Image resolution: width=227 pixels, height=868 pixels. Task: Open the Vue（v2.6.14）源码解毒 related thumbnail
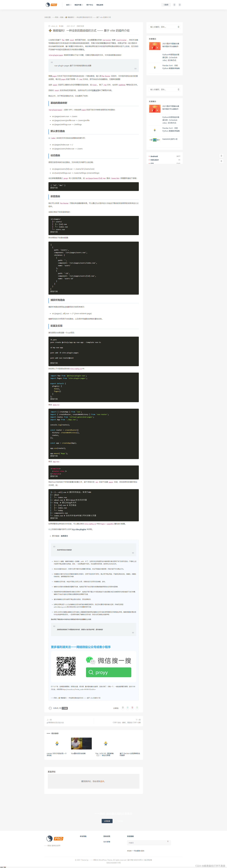pyautogui.click(x=106, y=743)
